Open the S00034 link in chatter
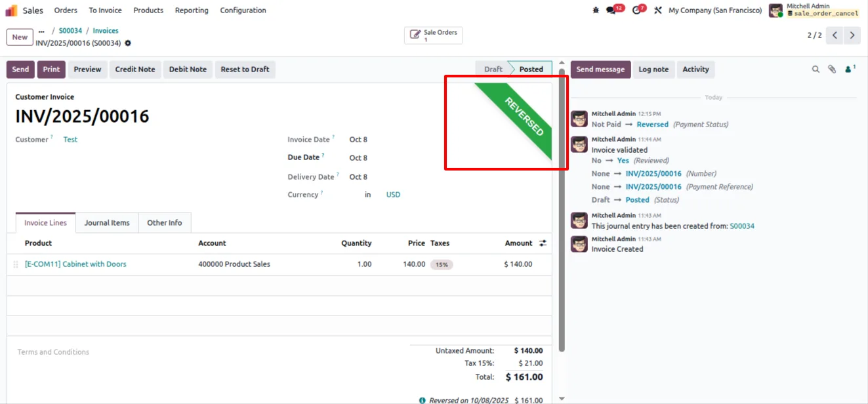 pos(742,226)
